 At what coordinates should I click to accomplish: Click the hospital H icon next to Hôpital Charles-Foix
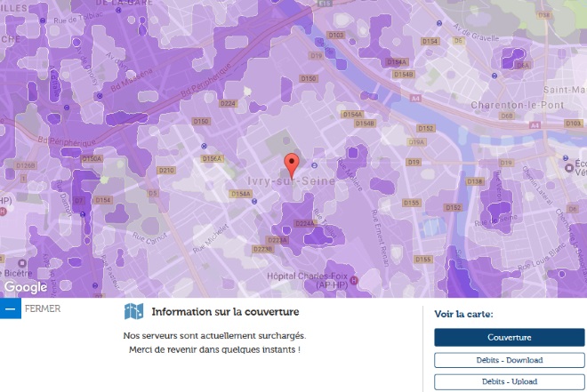coord(353,280)
